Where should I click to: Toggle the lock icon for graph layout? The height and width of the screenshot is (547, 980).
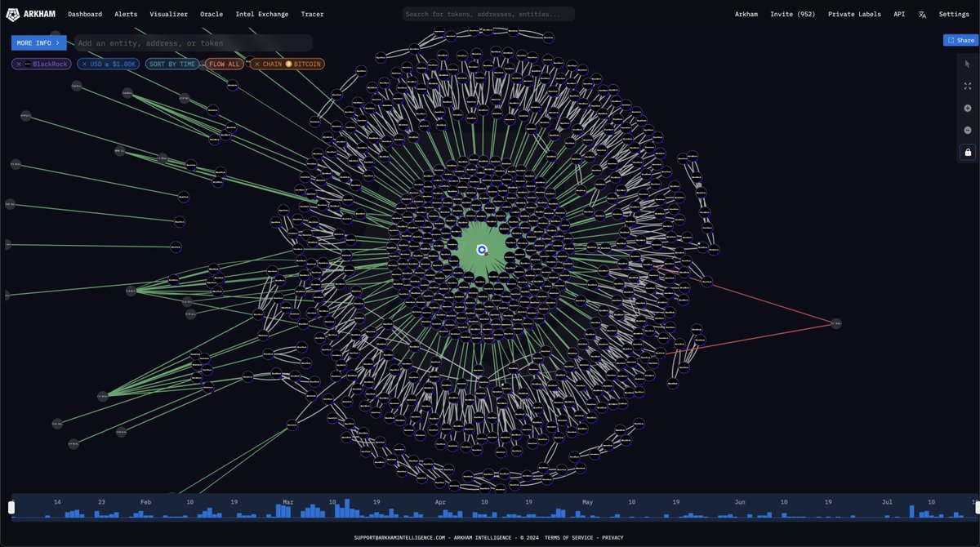(x=968, y=152)
